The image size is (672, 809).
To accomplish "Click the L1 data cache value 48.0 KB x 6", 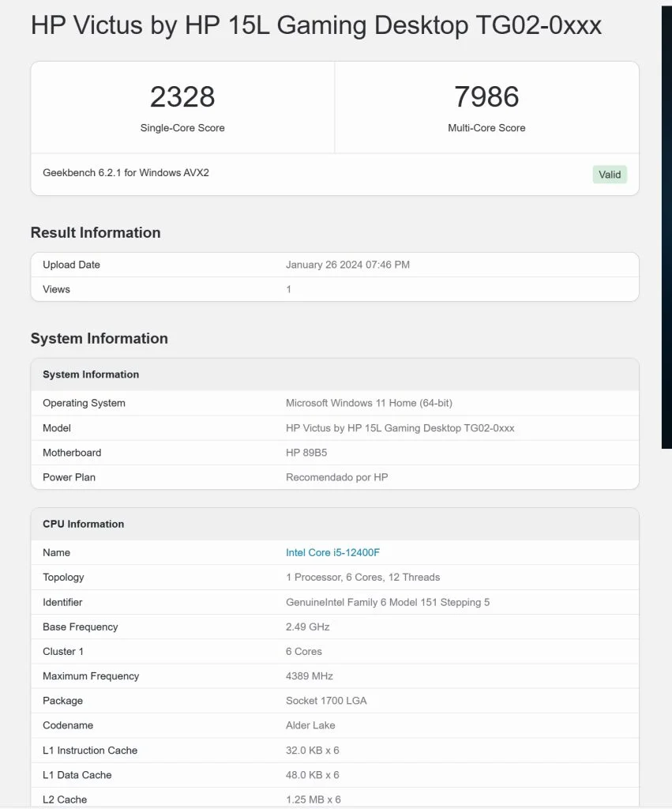I will pos(313,775).
